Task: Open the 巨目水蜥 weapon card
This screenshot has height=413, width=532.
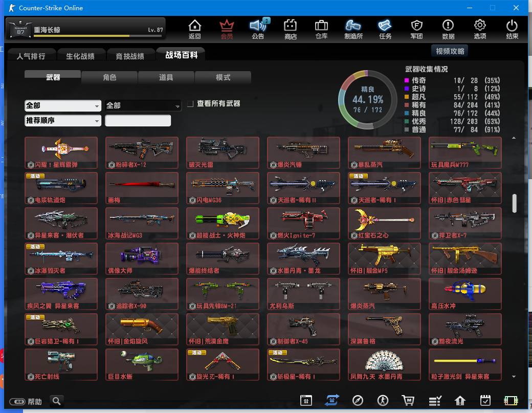Action: click(142, 364)
